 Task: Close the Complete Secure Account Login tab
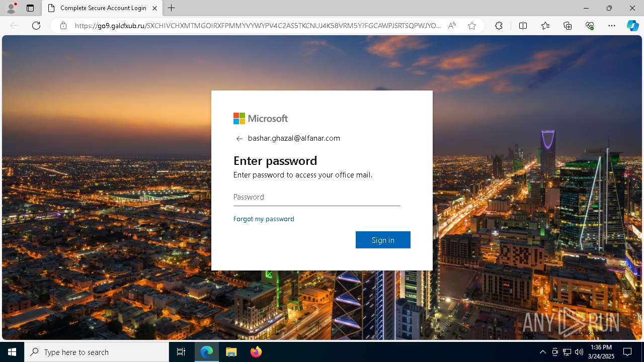(154, 8)
